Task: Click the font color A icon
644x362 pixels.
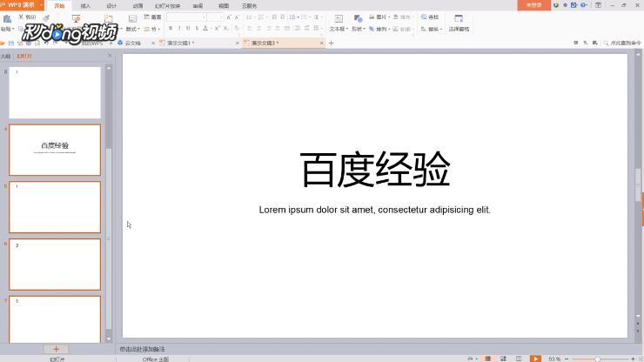Action: point(205,29)
